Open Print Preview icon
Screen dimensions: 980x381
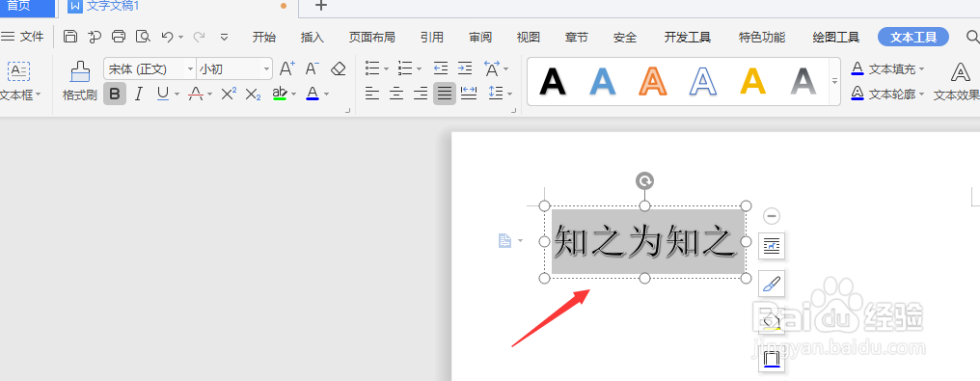point(143,37)
